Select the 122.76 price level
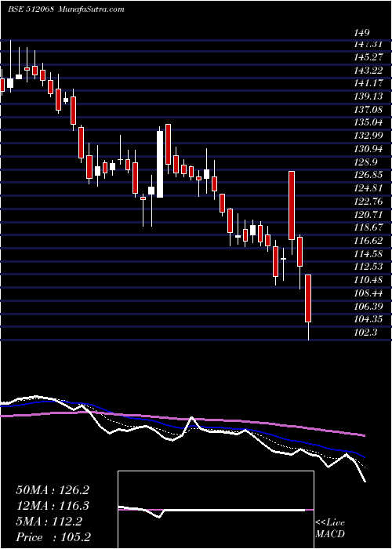The image size is (392, 549). coord(368,202)
